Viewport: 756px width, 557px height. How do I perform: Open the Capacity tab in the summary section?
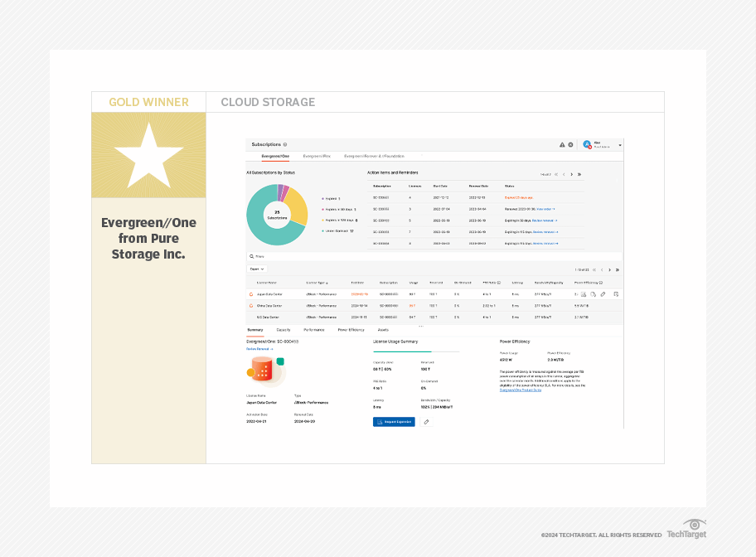[x=282, y=330]
